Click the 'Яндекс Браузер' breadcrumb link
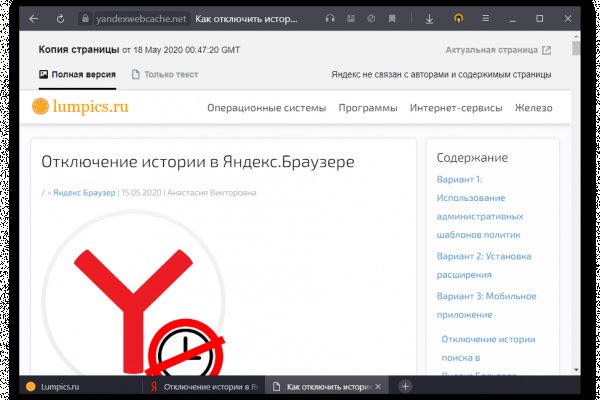Screen dimensions: 600x400 click(84, 192)
